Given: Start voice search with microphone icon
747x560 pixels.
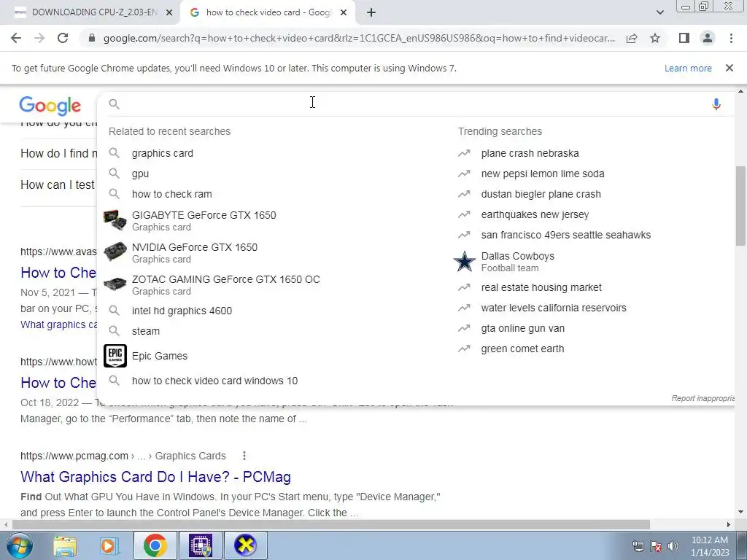Looking at the screenshot, I should click(716, 104).
